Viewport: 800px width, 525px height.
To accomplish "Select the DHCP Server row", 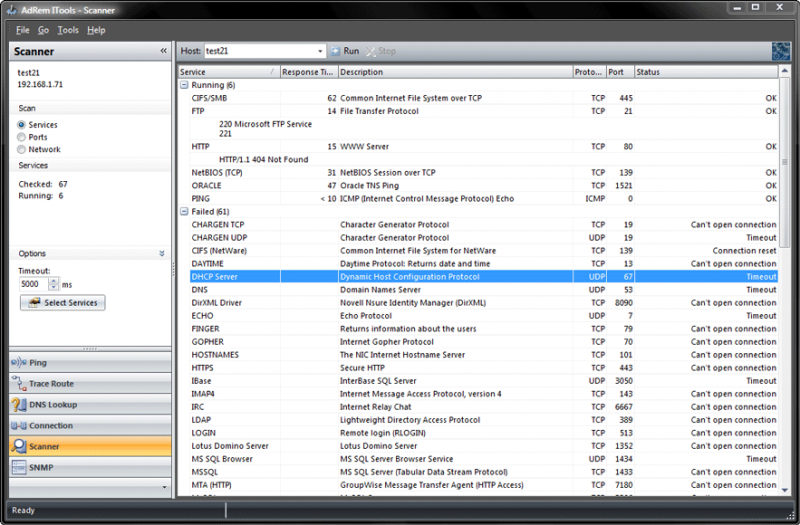I will 484,277.
